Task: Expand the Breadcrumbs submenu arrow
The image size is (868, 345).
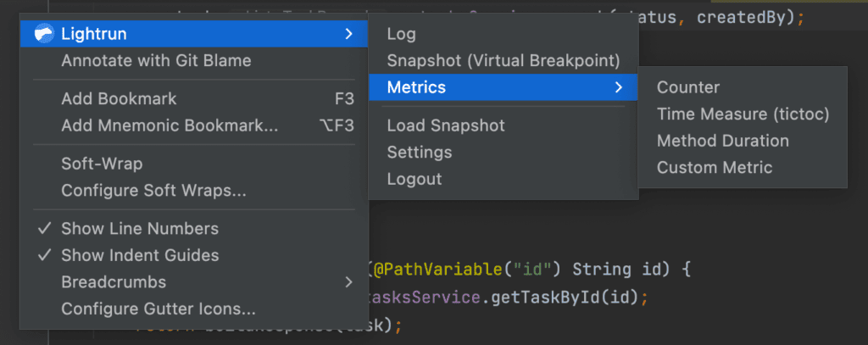Action: point(348,282)
